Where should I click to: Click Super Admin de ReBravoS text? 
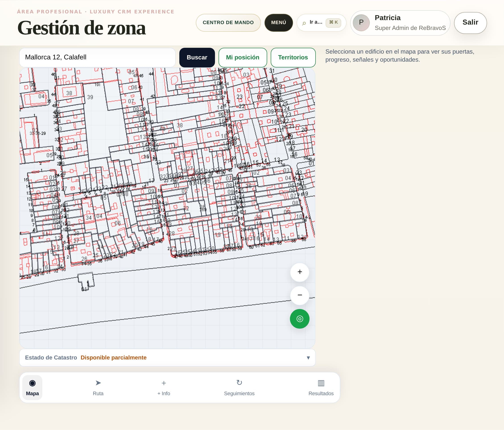point(410,28)
